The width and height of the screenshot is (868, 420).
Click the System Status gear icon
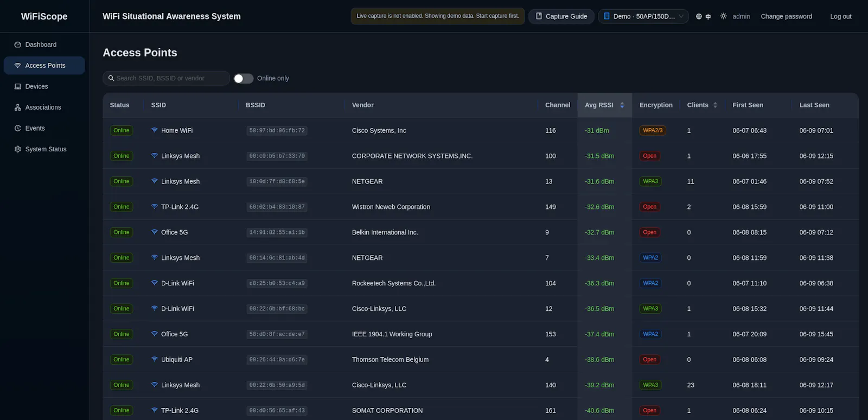[18, 149]
